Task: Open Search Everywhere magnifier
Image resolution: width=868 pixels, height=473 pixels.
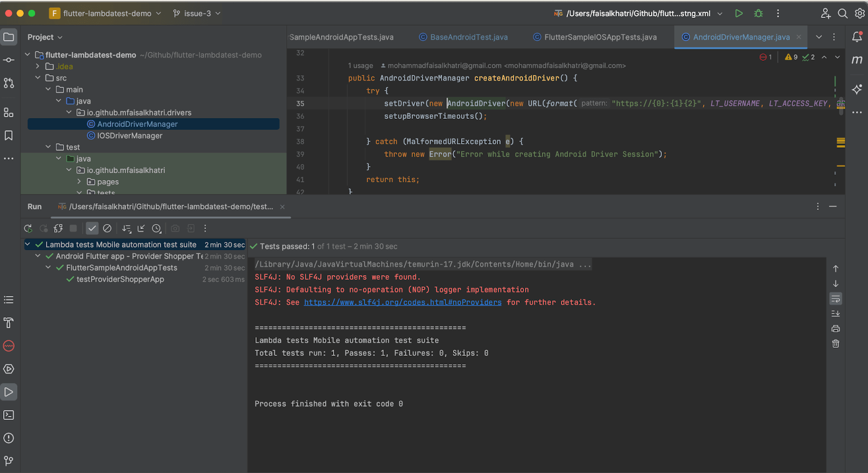Action: click(843, 14)
